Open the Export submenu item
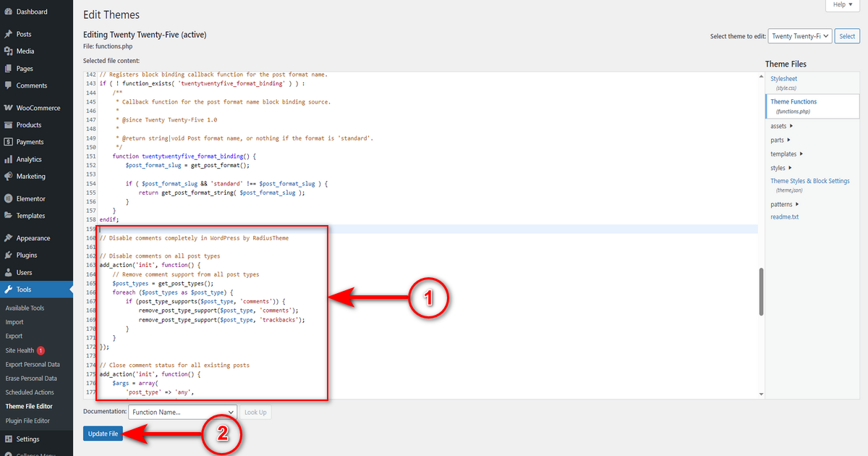This screenshot has width=868, height=456. point(14,336)
